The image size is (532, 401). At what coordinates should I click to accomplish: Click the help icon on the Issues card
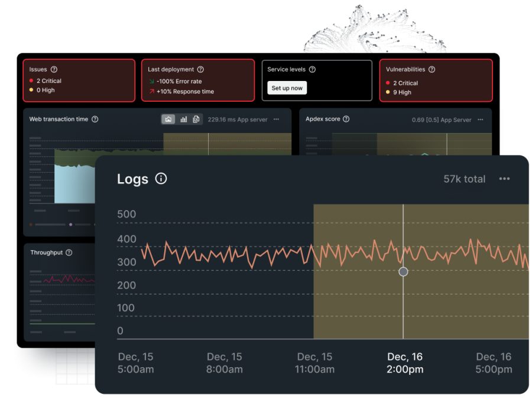pyautogui.click(x=53, y=69)
